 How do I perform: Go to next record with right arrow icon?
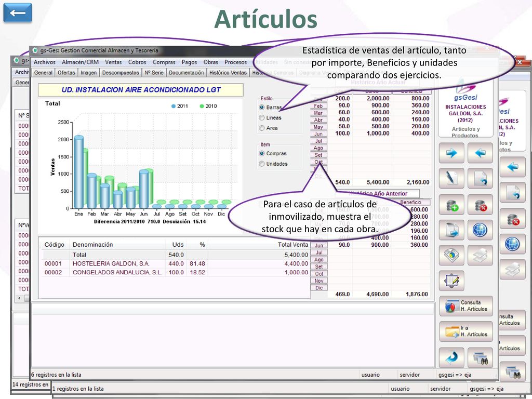(x=451, y=153)
